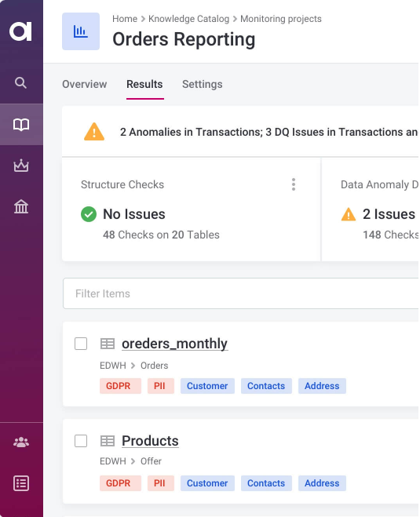Click the Customer tag under Products
Viewport: 420px width, 517px height.
[x=207, y=483]
